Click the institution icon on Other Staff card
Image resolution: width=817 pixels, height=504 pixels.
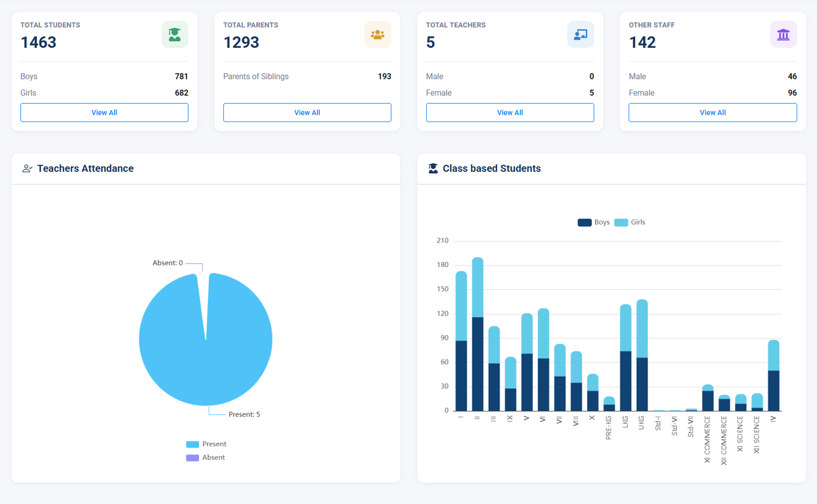coord(783,35)
